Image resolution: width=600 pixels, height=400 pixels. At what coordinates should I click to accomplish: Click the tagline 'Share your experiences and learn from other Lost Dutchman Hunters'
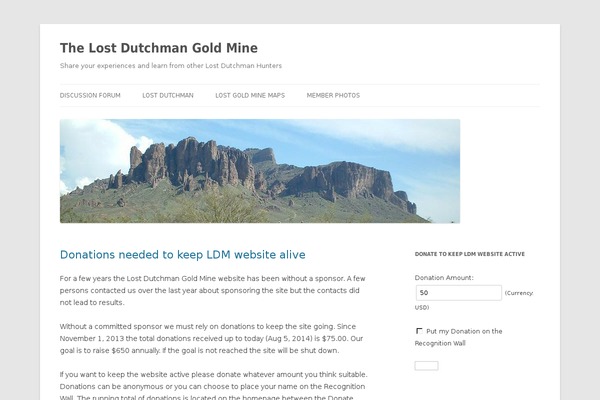(x=171, y=66)
